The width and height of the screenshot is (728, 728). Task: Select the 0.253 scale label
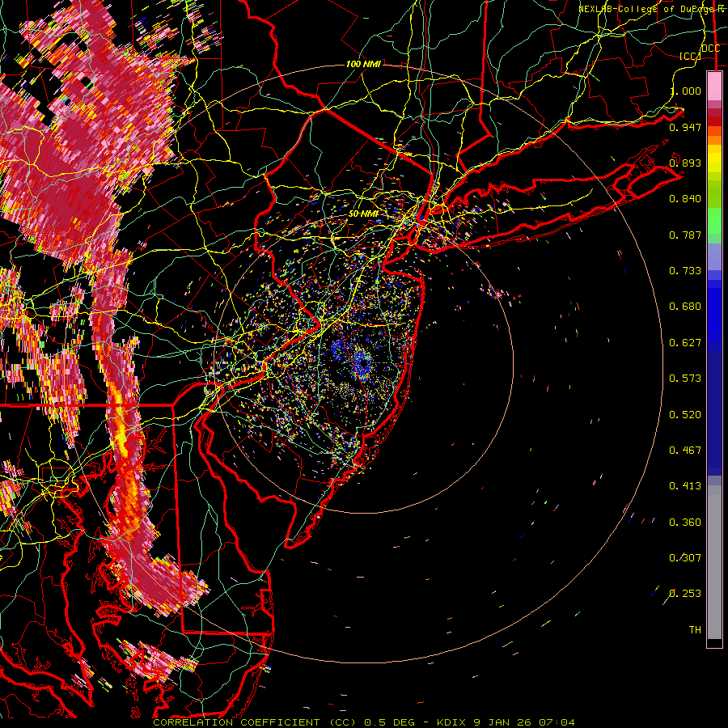point(685,594)
